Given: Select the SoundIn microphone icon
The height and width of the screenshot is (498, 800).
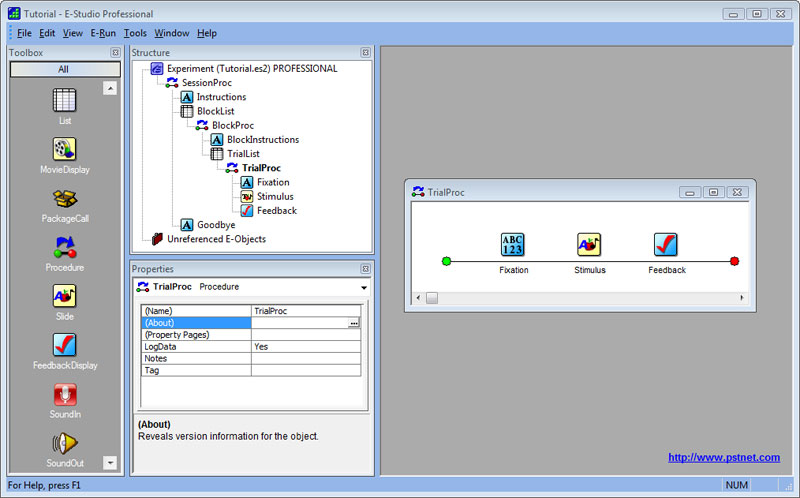Looking at the screenshot, I should coord(65,394).
